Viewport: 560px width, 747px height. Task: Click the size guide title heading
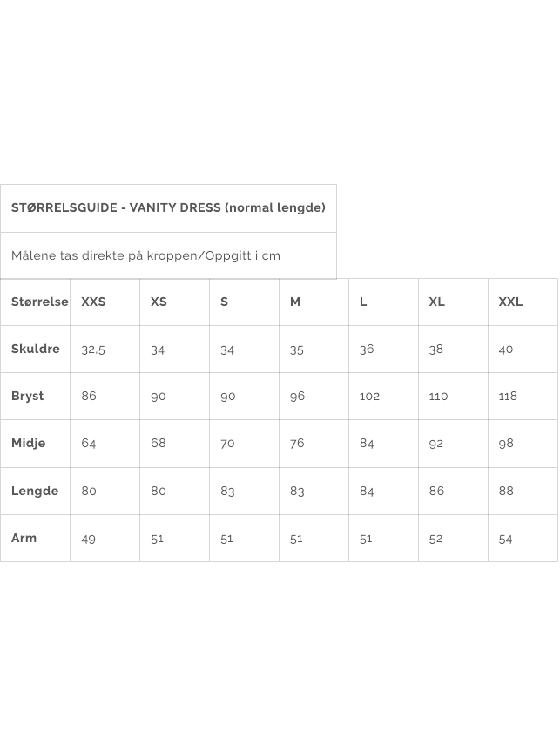pos(168,207)
